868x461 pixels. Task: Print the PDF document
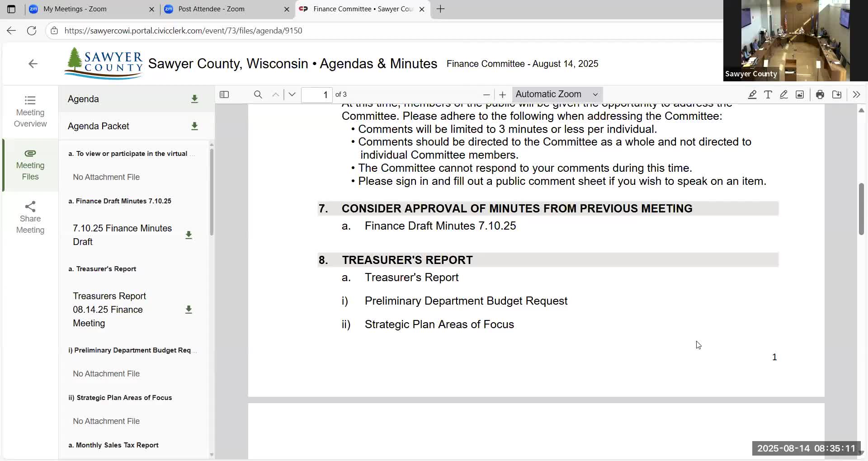[x=820, y=94]
